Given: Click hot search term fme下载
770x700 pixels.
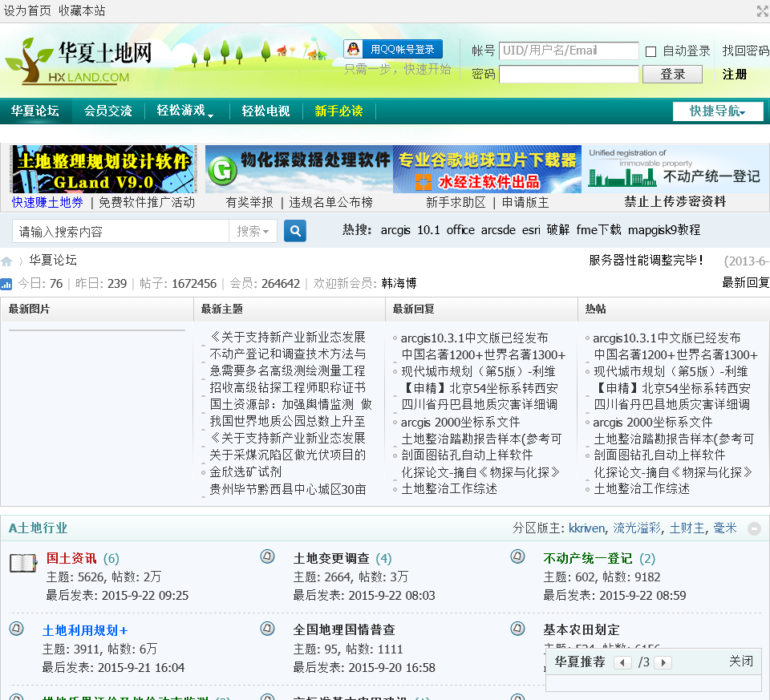Looking at the screenshot, I should tap(598, 230).
